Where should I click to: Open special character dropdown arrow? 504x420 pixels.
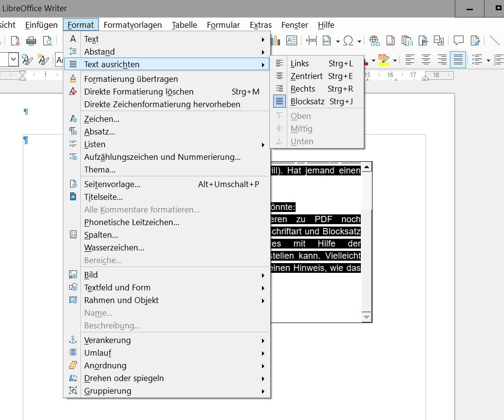[359, 41]
